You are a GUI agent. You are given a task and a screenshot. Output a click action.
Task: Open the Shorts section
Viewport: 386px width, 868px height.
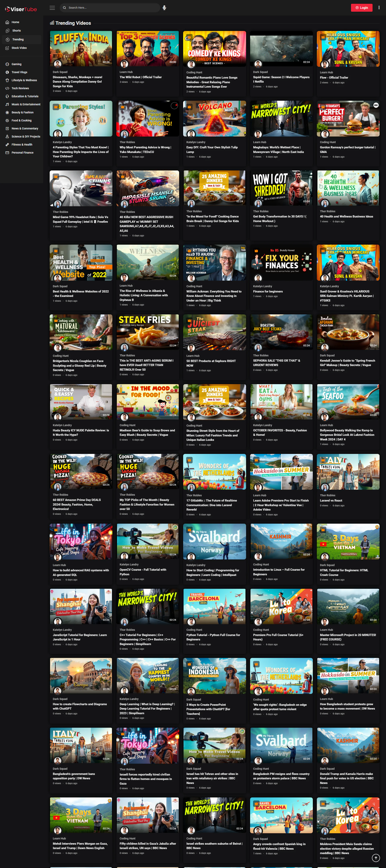(x=16, y=31)
